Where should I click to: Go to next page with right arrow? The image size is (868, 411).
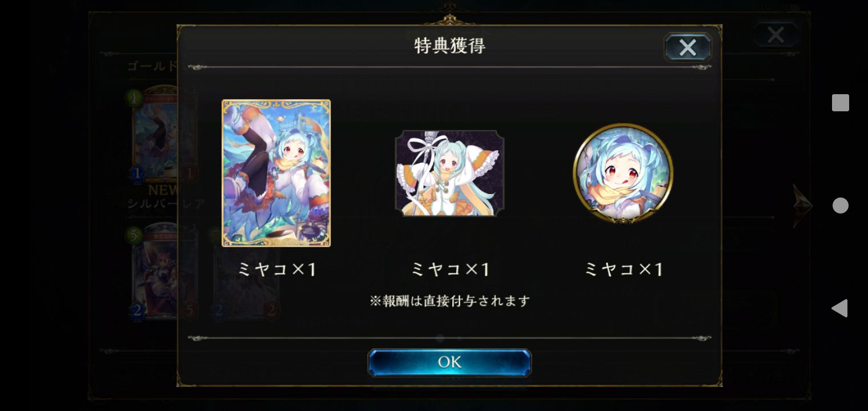click(802, 205)
